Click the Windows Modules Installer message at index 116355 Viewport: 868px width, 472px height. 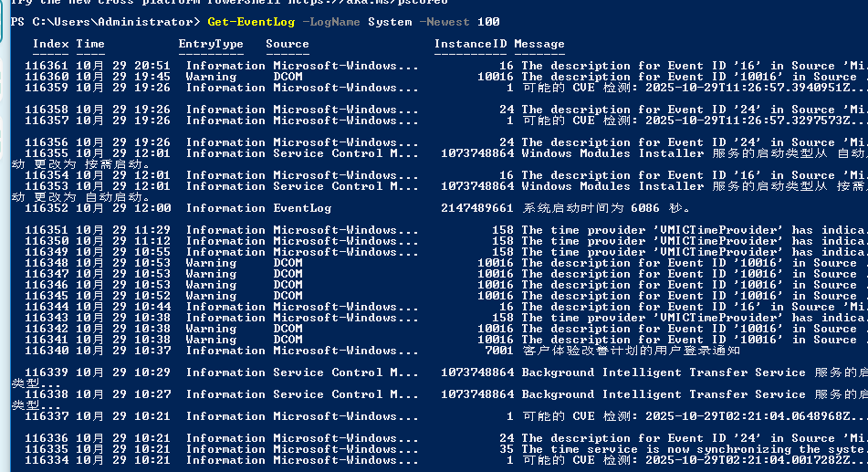612,153
